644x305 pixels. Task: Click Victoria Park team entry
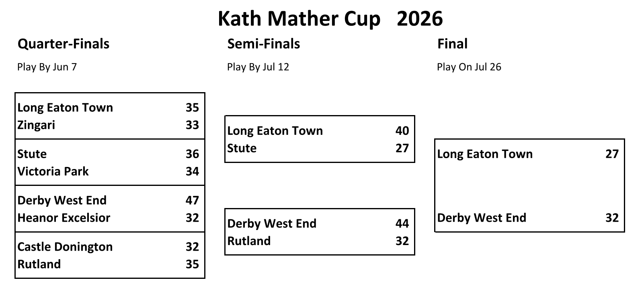click(53, 171)
